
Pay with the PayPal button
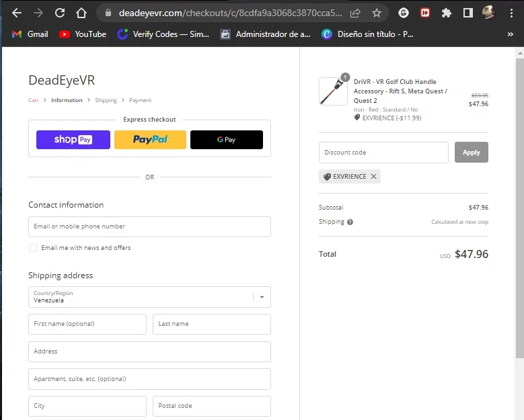click(x=150, y=140)
